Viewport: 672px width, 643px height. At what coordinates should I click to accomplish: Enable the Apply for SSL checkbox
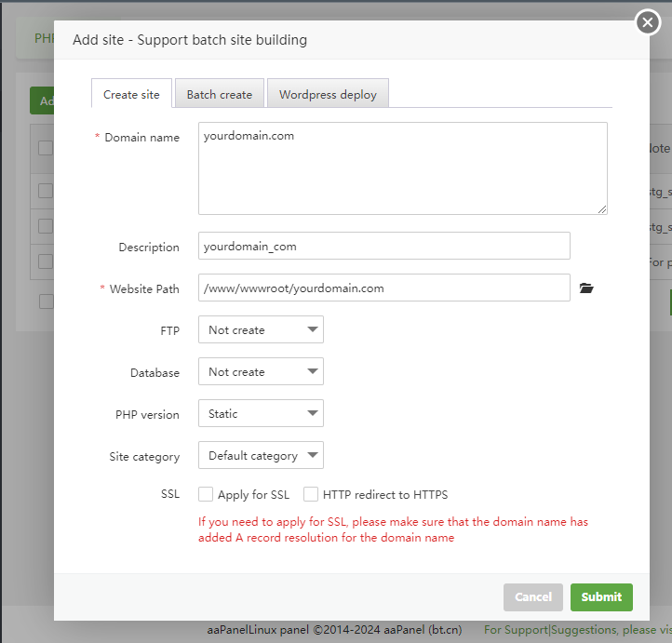205,495
